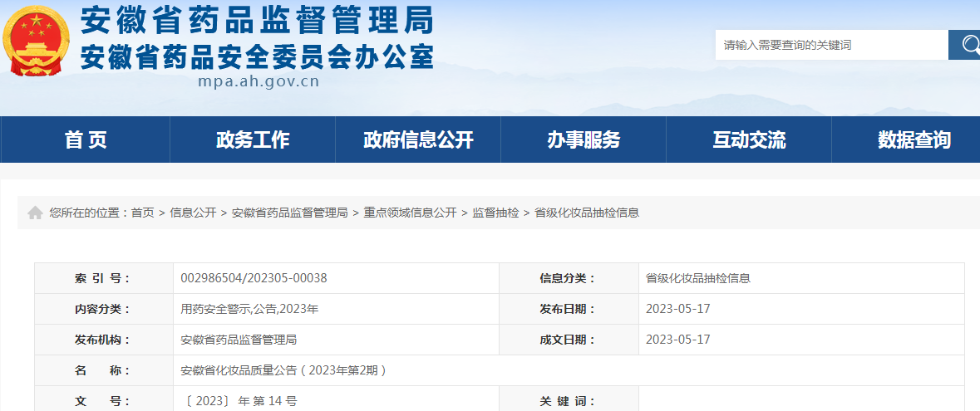Open the 首页 navigation tab
Screen dimensions: 980x411
click(x=86, y=139)
